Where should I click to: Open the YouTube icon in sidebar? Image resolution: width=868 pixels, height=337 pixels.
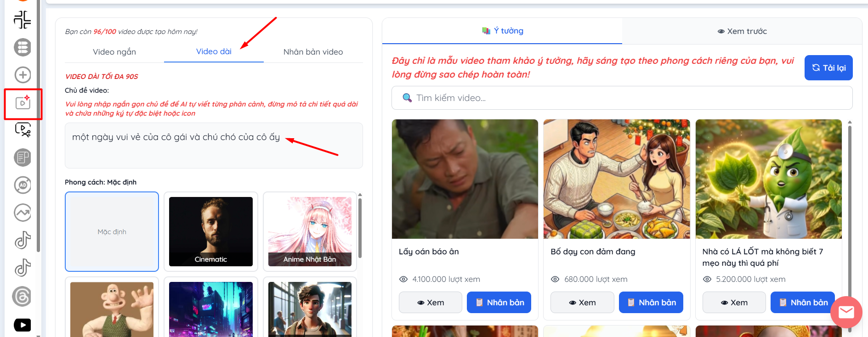(23, 325)
